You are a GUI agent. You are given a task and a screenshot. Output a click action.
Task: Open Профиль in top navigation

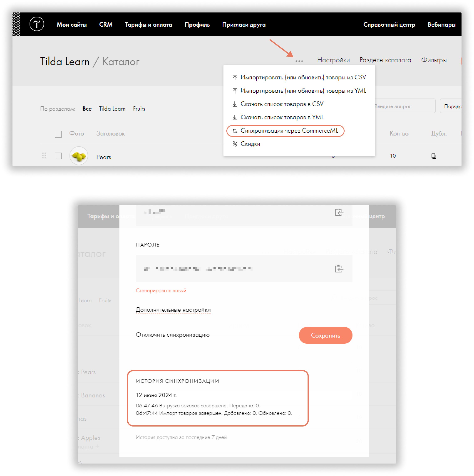tap(197, 25)
